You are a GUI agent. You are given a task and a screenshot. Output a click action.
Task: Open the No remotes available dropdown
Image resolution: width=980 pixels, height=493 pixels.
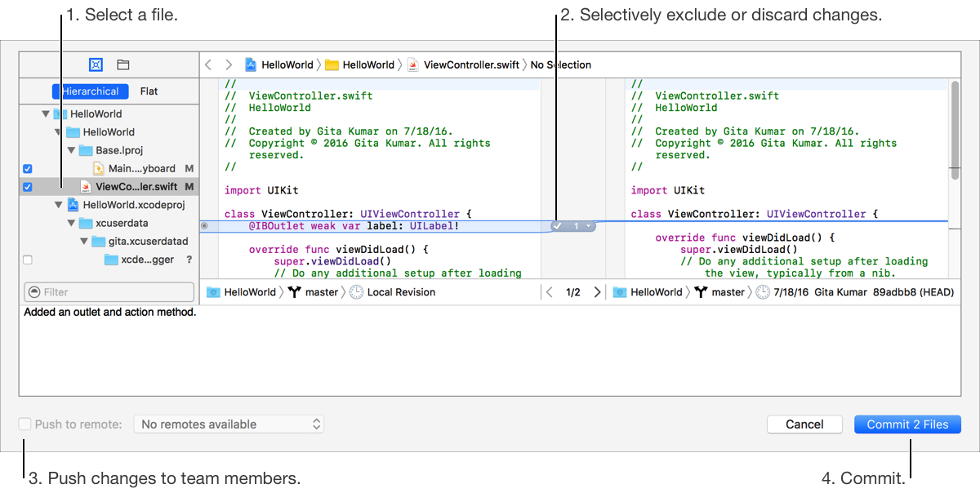point(229,424)
